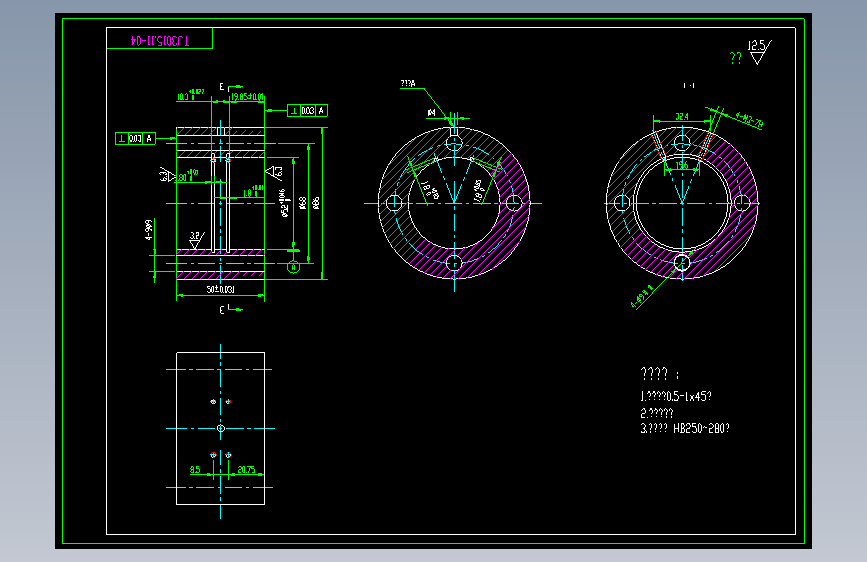Select the 12.5 surface roughness symbol

(759, 52)
